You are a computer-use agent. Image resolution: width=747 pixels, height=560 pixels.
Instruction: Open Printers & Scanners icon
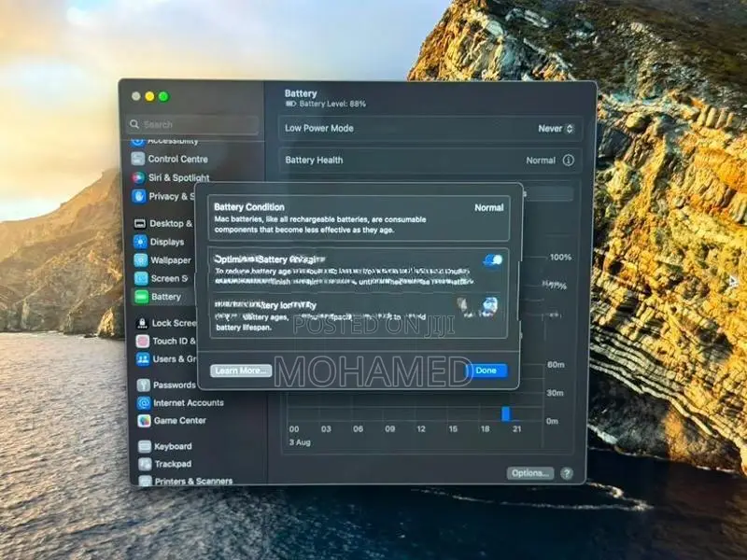(x=146, y=481)
